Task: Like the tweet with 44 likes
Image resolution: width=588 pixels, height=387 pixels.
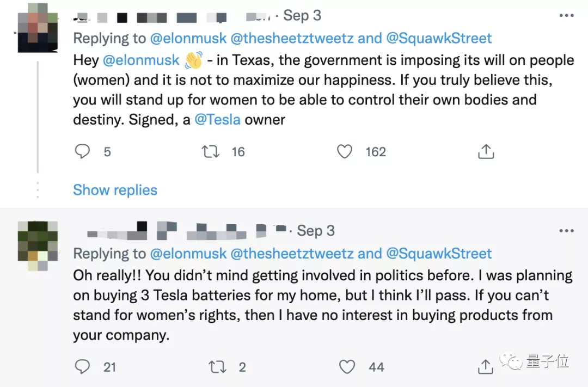Action: [x=347, y=367]
